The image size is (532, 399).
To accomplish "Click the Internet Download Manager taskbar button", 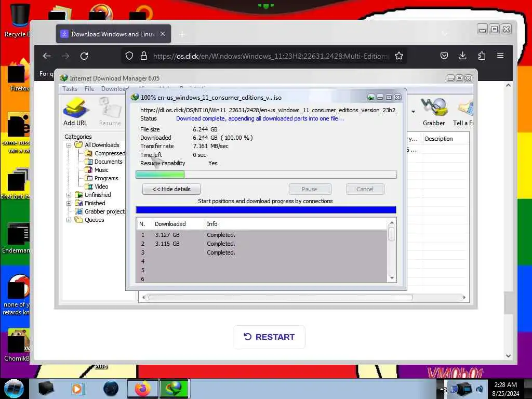I will [174, 389].
